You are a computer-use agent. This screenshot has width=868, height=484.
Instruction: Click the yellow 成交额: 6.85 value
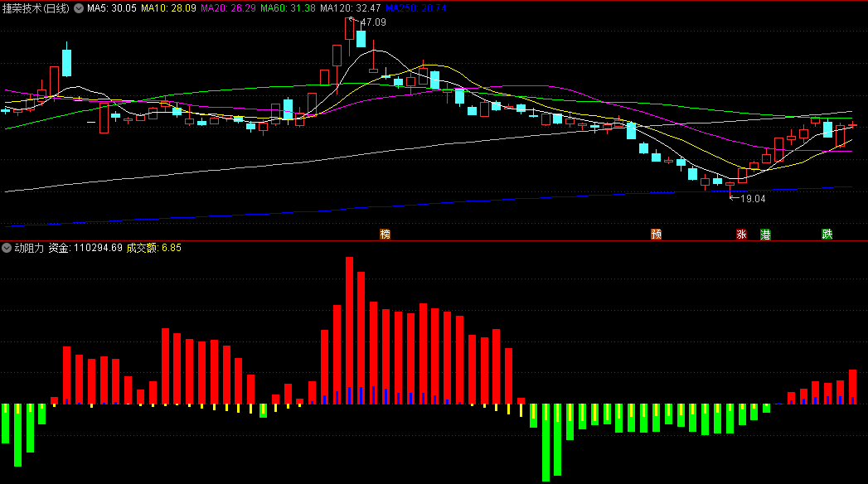pyautogui.click(x=154, y=248)
